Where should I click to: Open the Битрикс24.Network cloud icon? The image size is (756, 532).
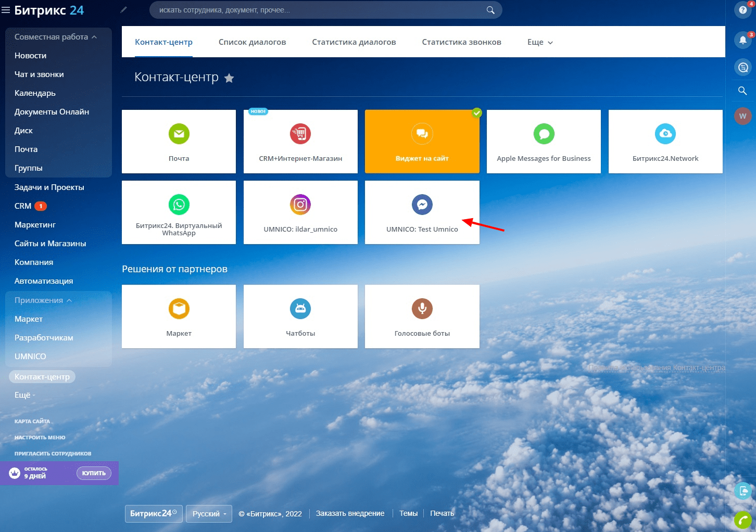point(665,134)
